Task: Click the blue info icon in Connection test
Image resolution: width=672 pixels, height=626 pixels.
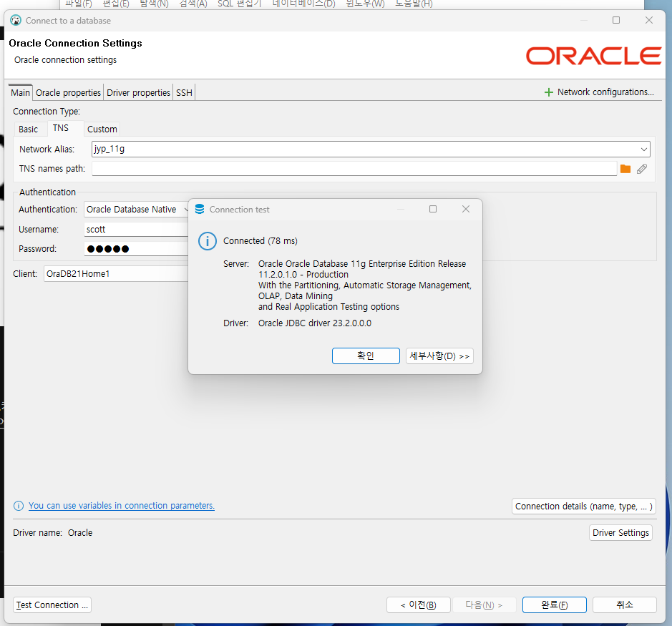Action: (208, 241)
